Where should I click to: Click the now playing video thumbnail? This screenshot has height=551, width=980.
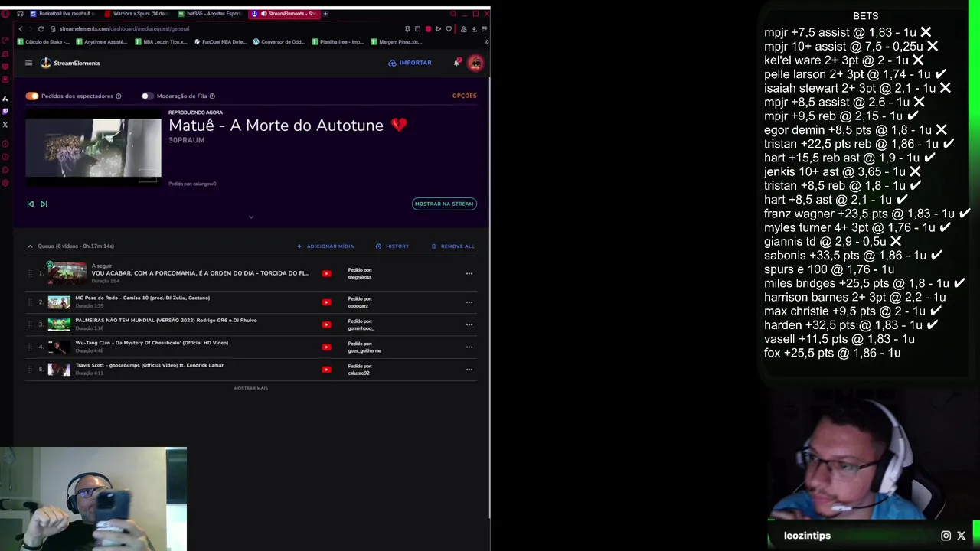point(93,148)
